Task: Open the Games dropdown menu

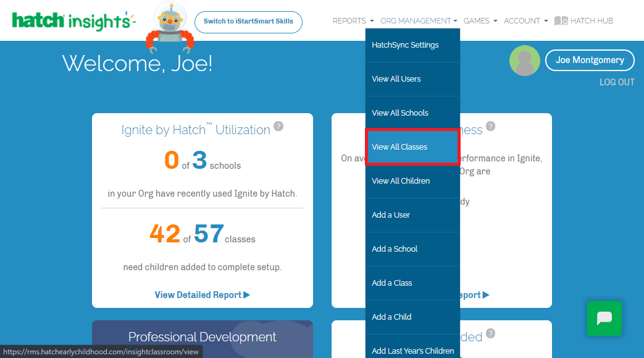Action: point(480,21)
